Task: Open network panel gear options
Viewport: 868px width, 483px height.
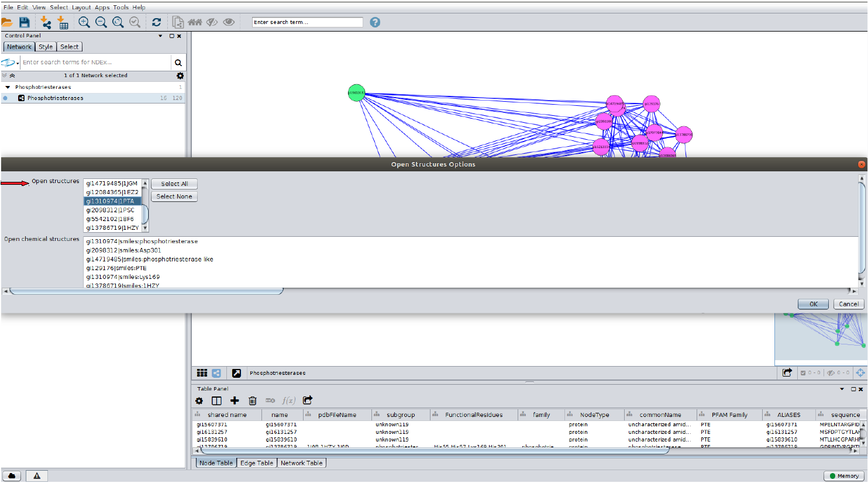Action: [180, 75]
